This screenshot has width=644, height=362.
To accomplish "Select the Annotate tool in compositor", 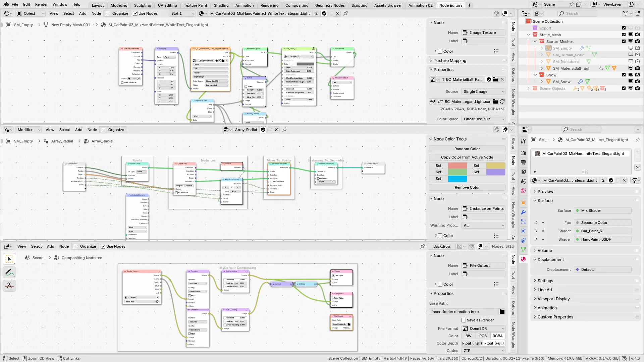I will click(x=9, y=273).
